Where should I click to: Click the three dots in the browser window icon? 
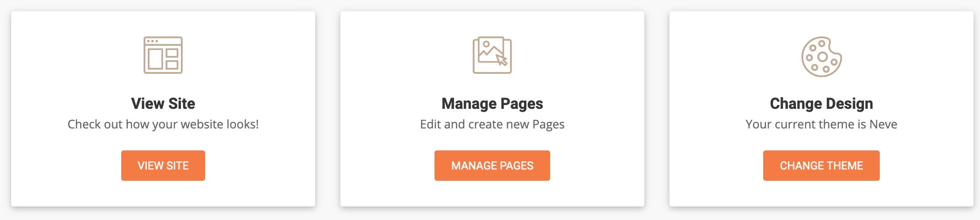[152, 41]
